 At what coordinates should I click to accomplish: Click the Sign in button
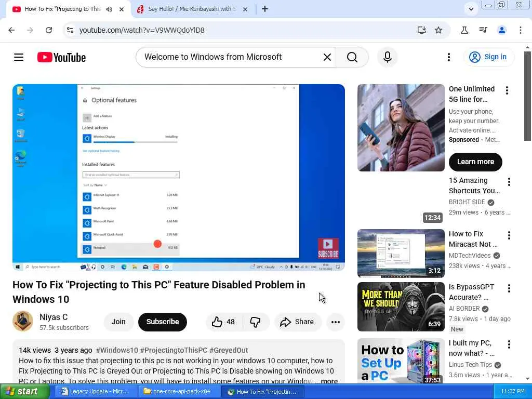(488, 57)
